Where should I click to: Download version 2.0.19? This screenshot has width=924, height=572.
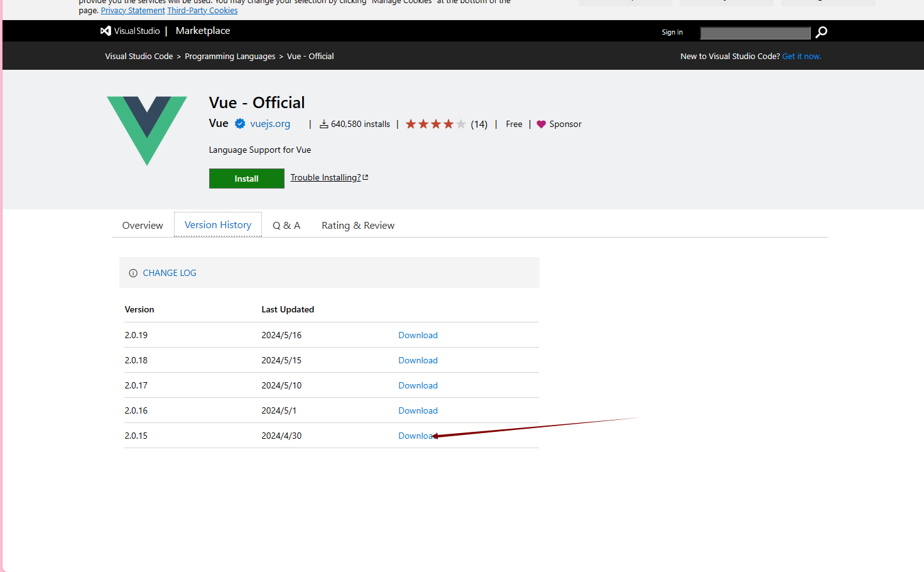coord(418,335)
